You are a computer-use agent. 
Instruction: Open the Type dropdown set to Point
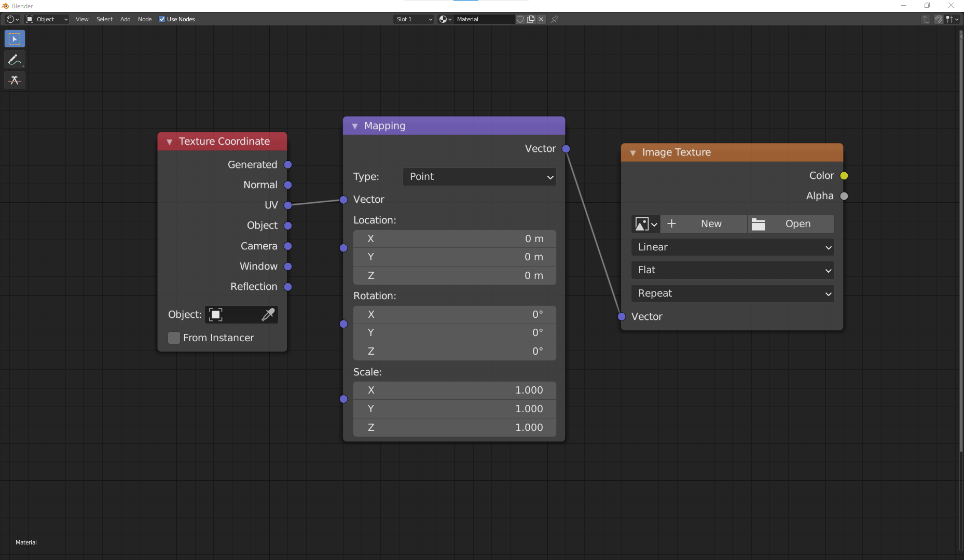(x=479, y=177)
